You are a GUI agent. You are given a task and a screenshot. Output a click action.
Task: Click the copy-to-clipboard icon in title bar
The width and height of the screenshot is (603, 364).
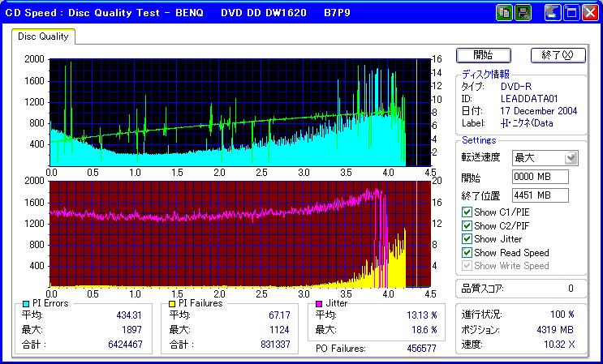point(504,13)
